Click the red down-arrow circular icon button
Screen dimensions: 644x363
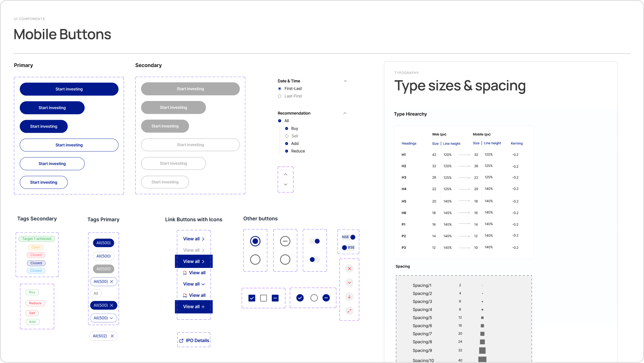click(349, 297)
